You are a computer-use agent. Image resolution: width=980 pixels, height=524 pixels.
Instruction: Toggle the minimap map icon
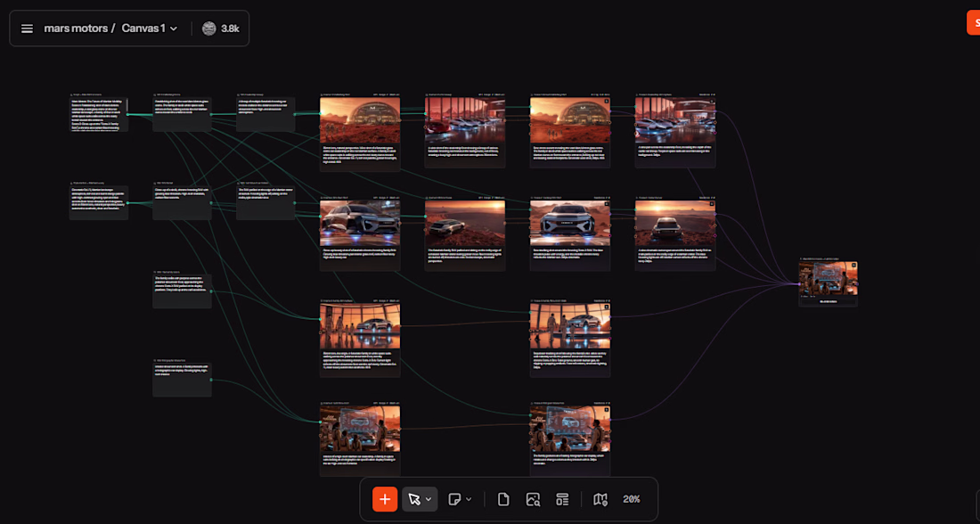click(x=600, y=499)
